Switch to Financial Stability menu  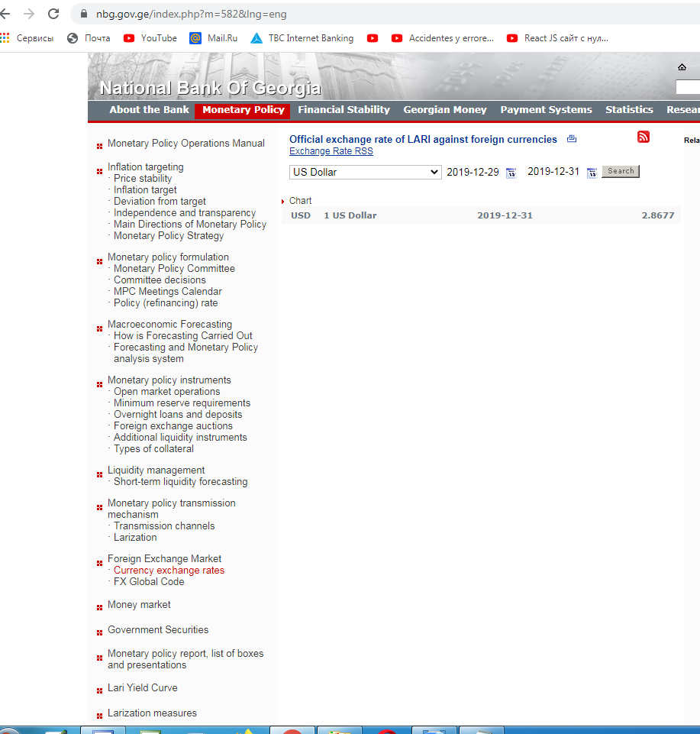(x=344, y=110)
